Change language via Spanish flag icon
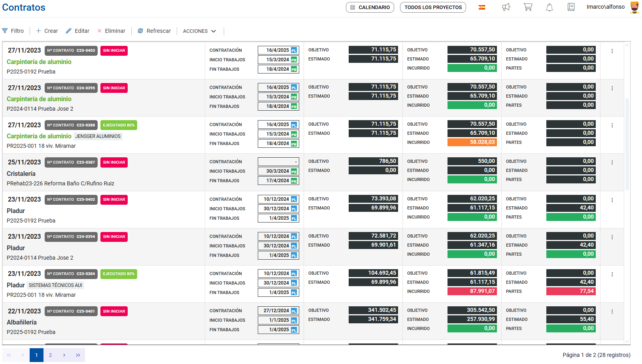The height and width of the screenshot is (364, 642). pyautogui.click(x=482, y=7)
